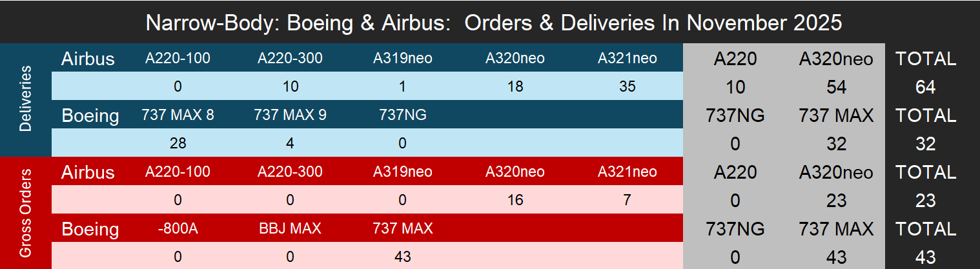Viewport: 980px width, 269px height.
Task: Click the Airbus row label under Deliveries
Action: [88, 59]
